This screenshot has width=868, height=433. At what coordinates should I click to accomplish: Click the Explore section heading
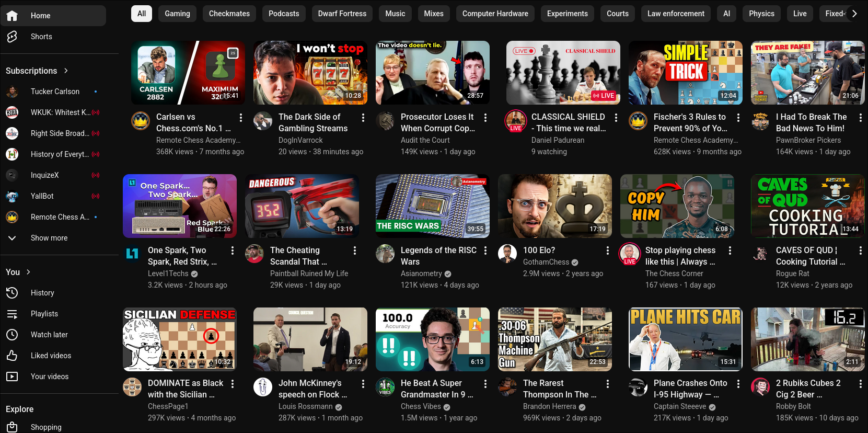point(19,409)
